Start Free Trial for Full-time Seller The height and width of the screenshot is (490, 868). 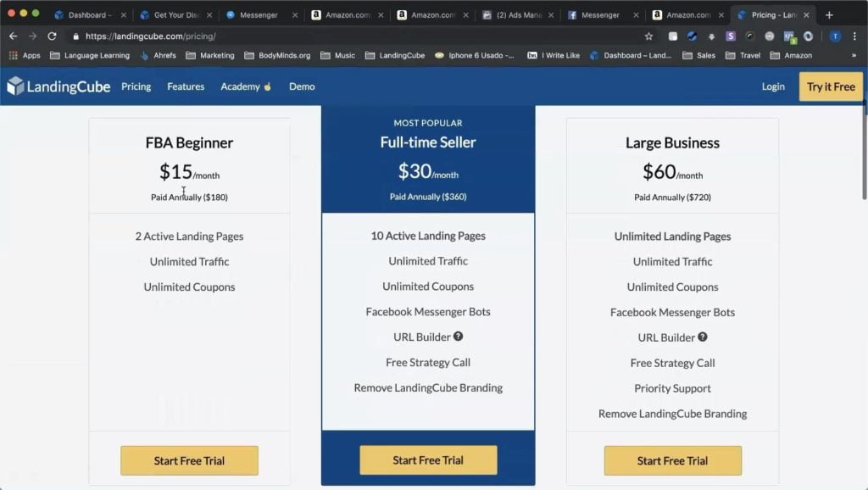(428, 460)
